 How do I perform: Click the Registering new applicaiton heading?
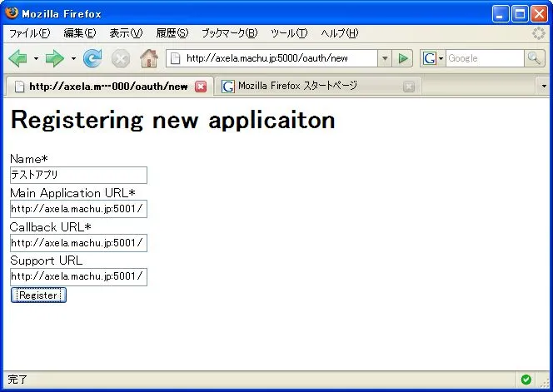[x=173, y=120]
